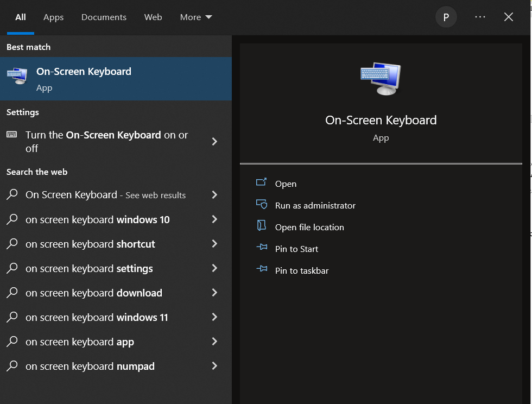Click the large On-Screen Keyboard icon in preview pane
Viewport: 532px width, 404px height.
tap(381, 78)
